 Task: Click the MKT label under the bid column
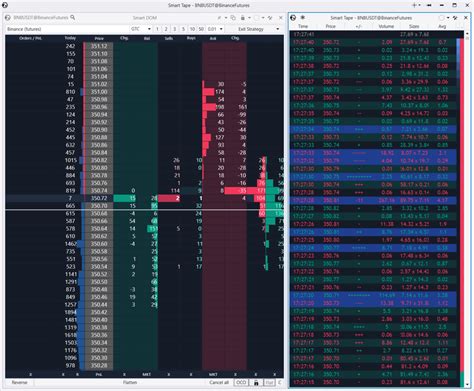pos(147,374)
